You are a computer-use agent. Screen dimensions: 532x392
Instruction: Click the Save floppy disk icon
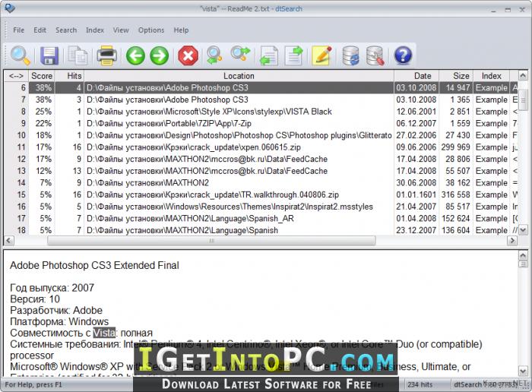click(49, 55)
